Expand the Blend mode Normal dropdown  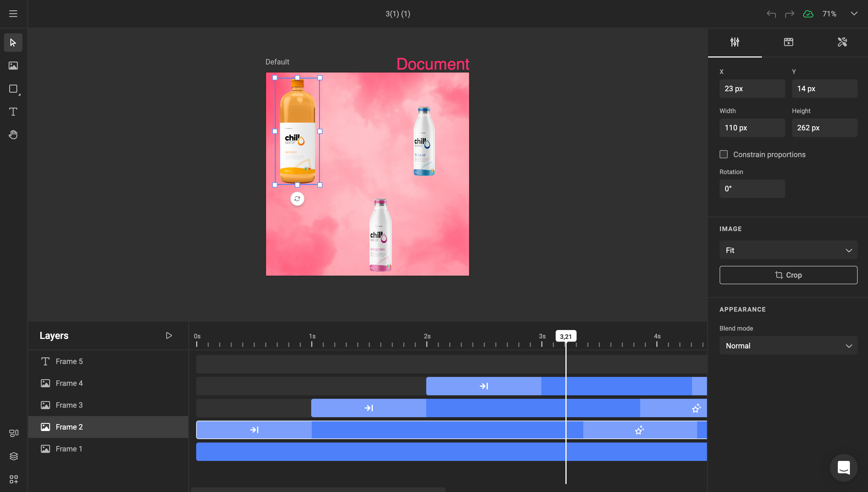(787, 345)
